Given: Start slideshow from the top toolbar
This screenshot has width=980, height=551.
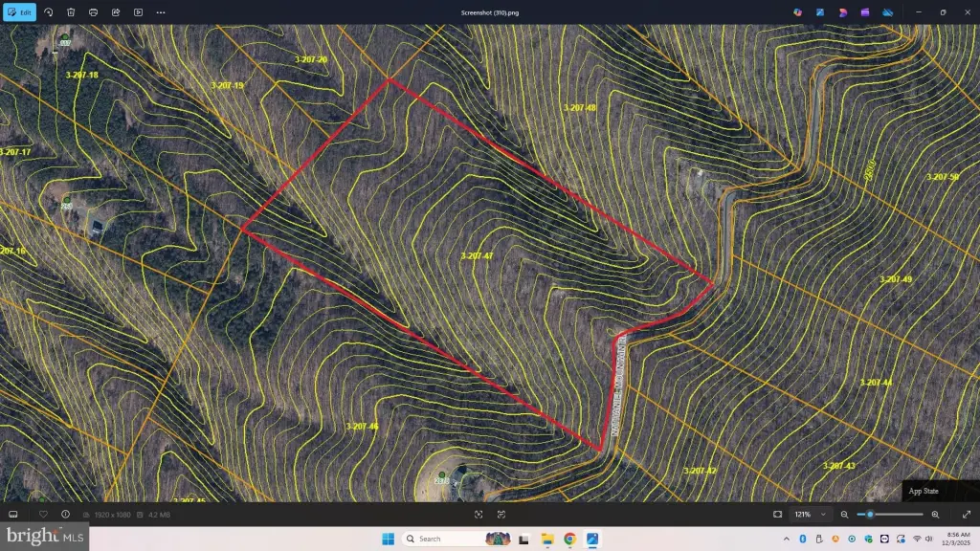Looking at the screenshot, I should click(138, 12).
